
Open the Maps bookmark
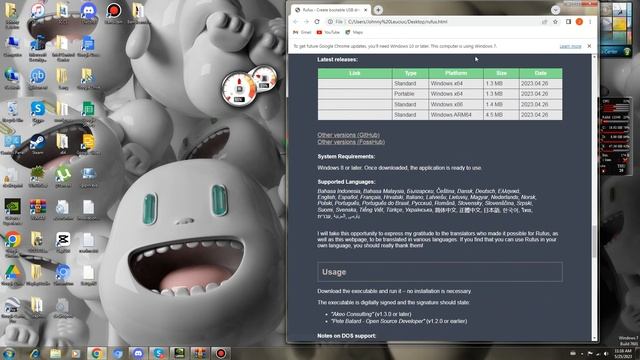point(354,32)
